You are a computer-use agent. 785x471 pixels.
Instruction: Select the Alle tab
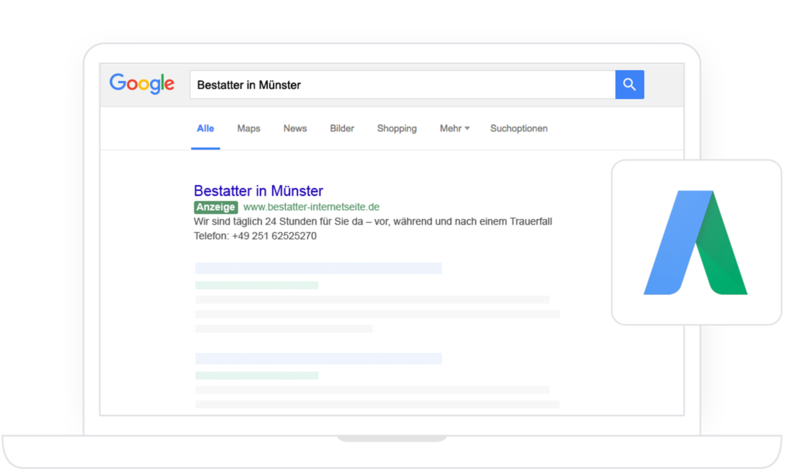[x=205, y=129]
